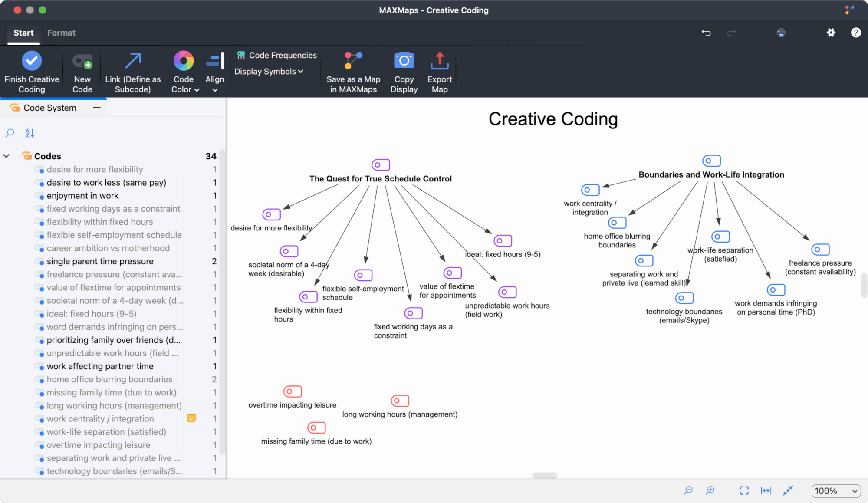
Task: Select 'fixed working days as a constraint' symbol
Action: (x=413, y=313)
